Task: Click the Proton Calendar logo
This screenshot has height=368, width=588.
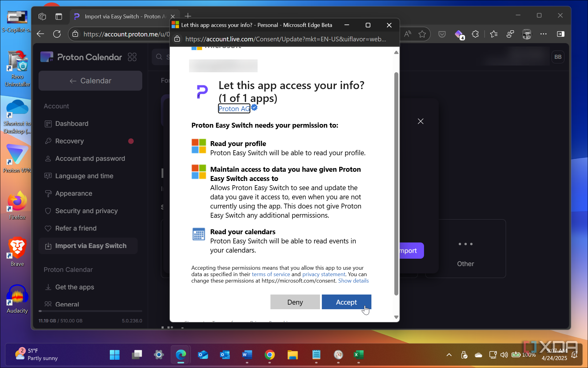Action: click(x=81, y=57)
